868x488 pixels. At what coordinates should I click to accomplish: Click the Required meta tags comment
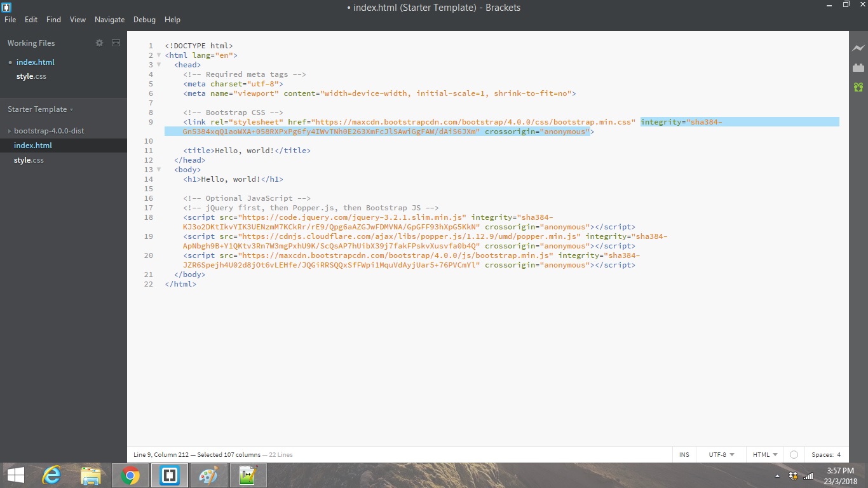tap(245, 74)
